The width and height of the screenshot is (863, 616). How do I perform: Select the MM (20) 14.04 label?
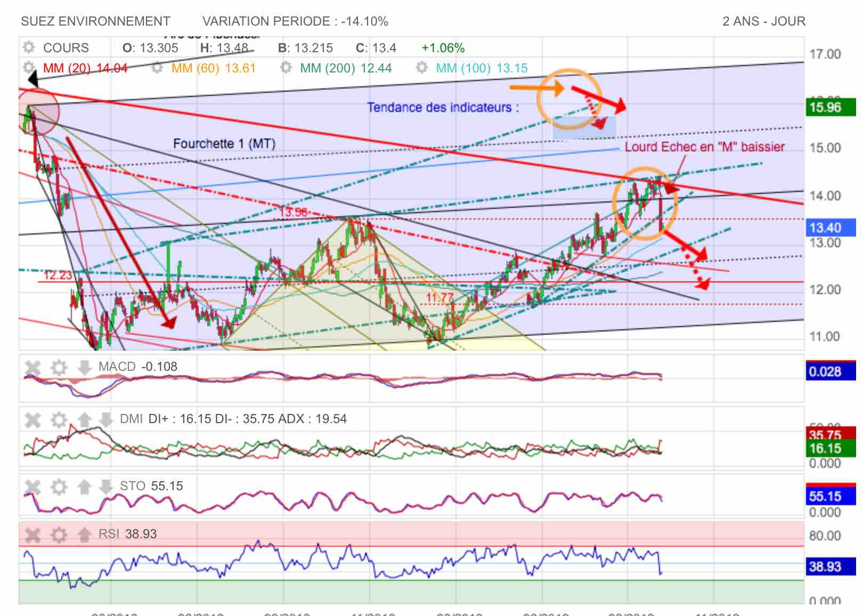coord(85,68)
